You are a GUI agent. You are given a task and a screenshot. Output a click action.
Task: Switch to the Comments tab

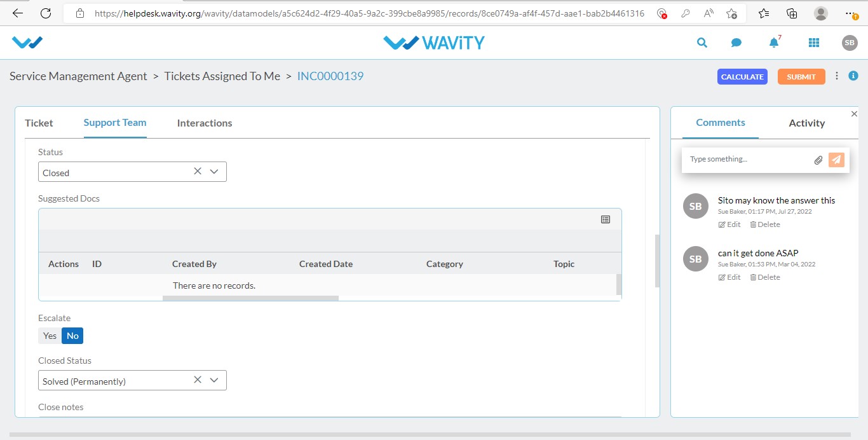pos(721,123)
